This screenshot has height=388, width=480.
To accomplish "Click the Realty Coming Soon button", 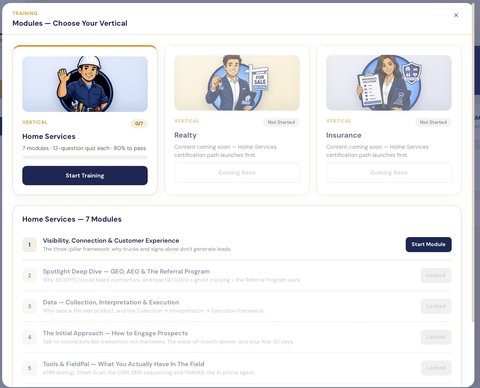I will 237,173.
